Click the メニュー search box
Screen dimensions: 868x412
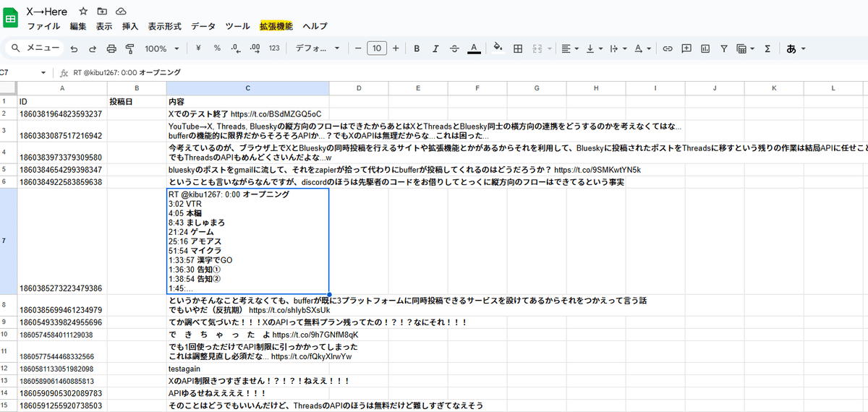(34, 48)
